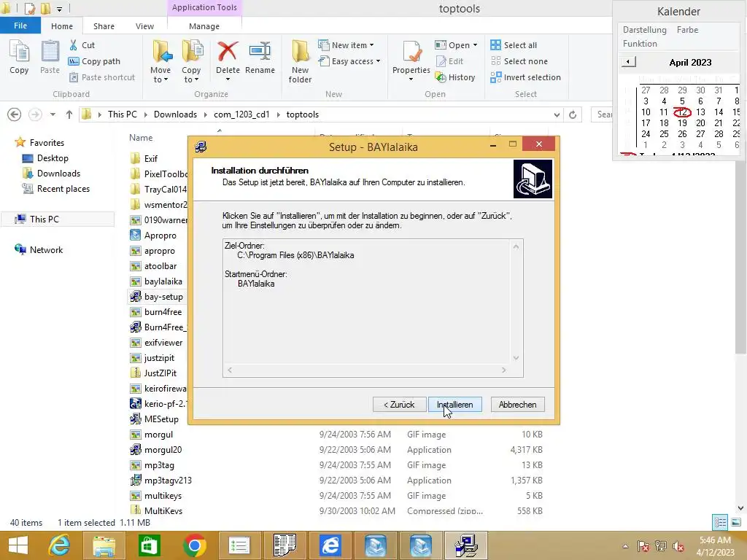Switch to the Manage ribbon tab
Viewport: 747px width, 560px height.
[x=204, y=26]
